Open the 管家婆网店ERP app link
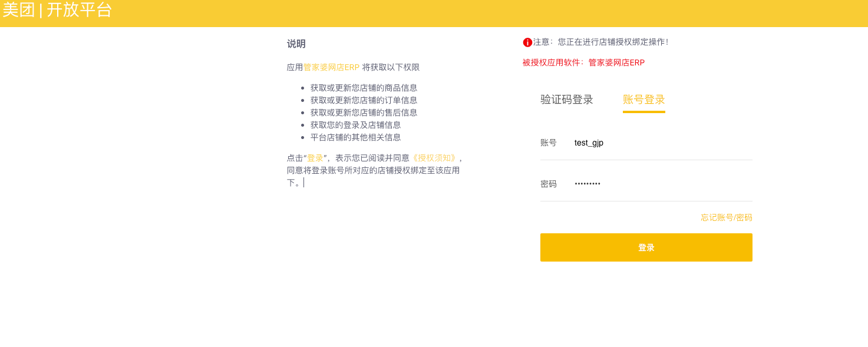 coord(331,67)
